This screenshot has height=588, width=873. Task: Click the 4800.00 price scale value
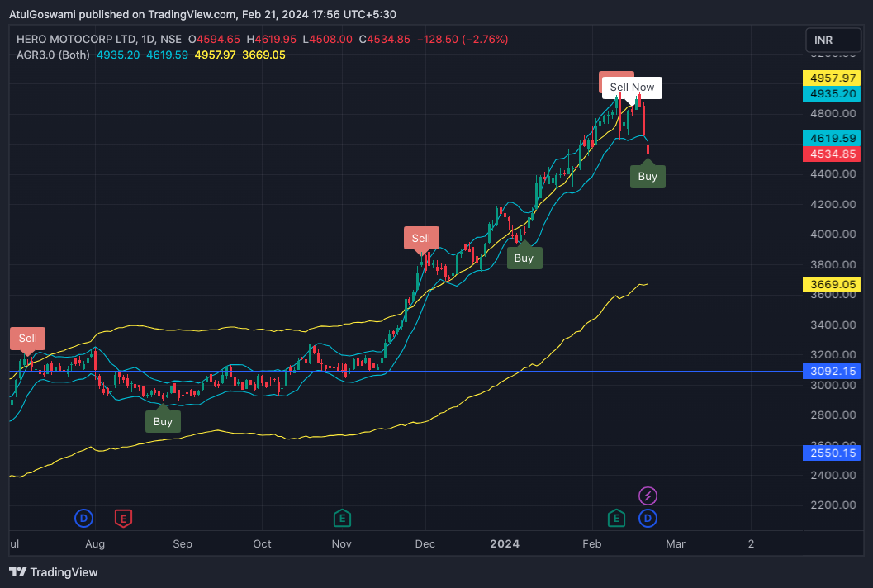click(833, 114)
